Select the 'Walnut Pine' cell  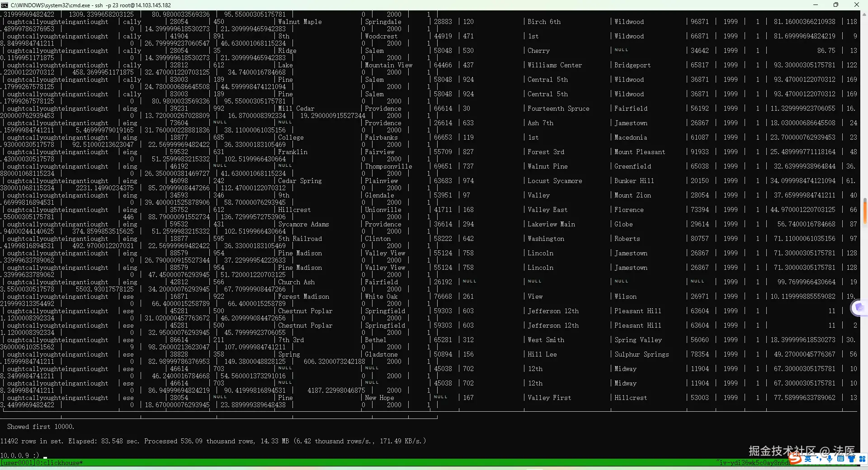(x=547, y=166)
